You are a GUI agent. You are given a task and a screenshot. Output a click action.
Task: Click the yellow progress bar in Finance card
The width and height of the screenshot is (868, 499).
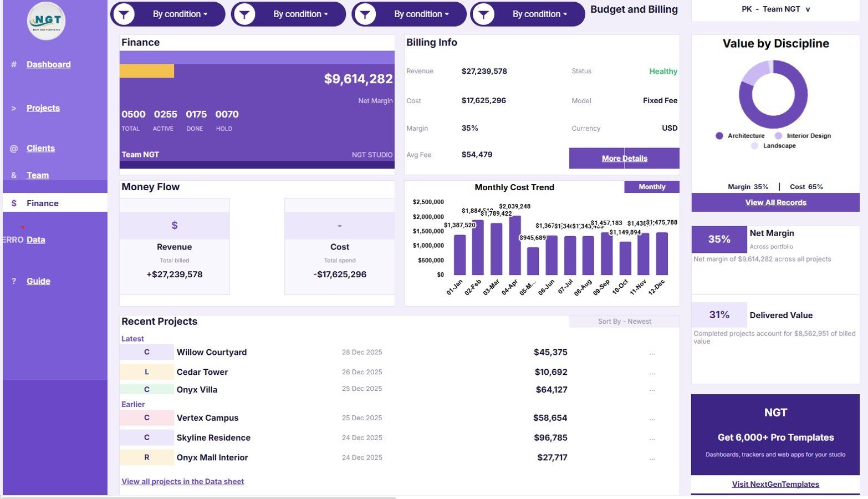(x=147, y=71)
